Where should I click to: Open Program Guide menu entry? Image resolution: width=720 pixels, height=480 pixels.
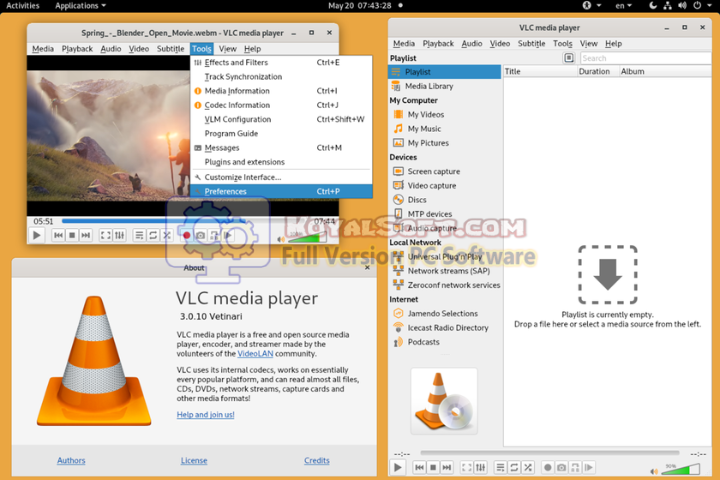click(281, 134)
